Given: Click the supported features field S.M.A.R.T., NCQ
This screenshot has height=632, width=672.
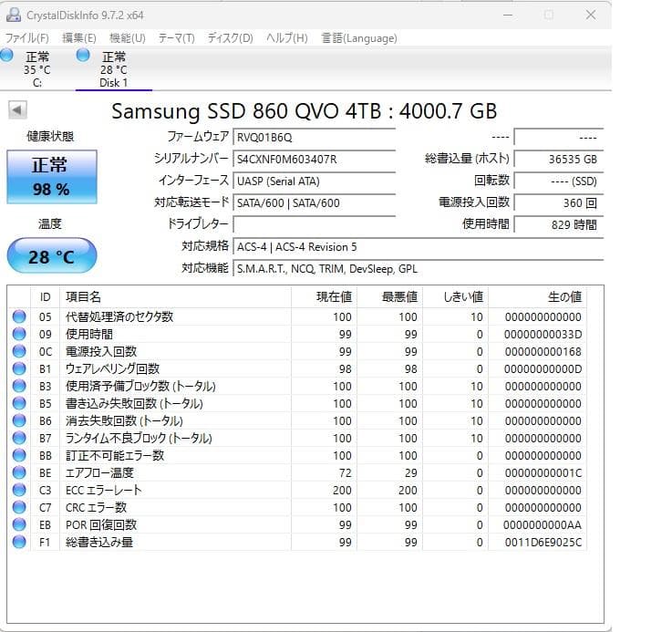Looking at the screenshot, I should [419, 268].
